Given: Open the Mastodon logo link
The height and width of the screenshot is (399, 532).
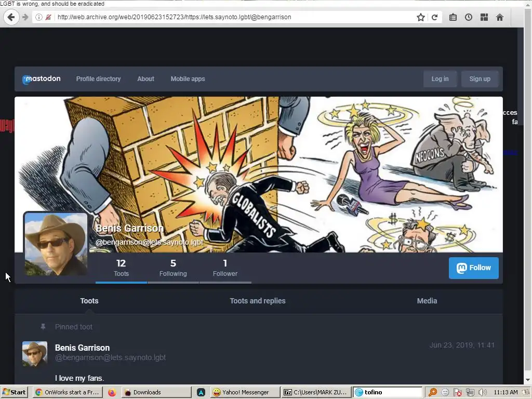Looking at the screenshot, I should (42, 79).
